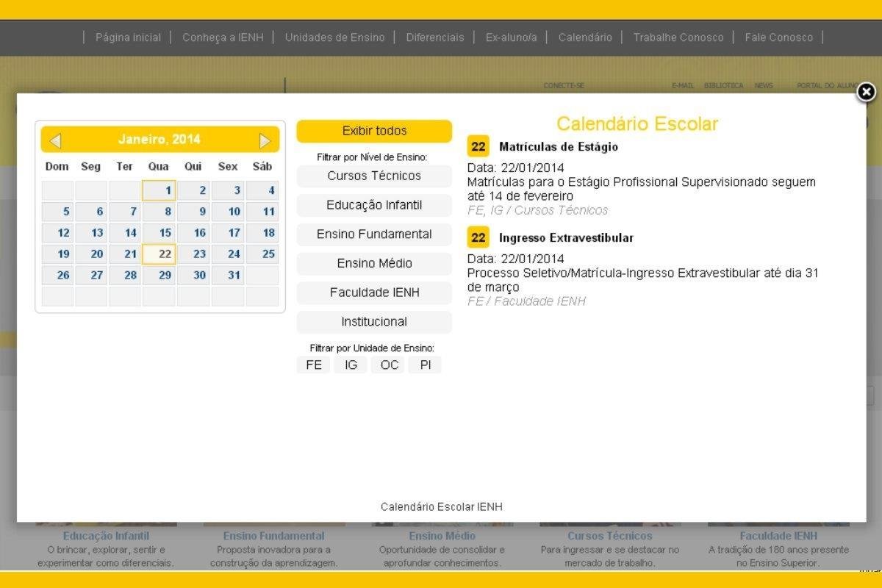Open Unidades de Ensino menu item

334,37
